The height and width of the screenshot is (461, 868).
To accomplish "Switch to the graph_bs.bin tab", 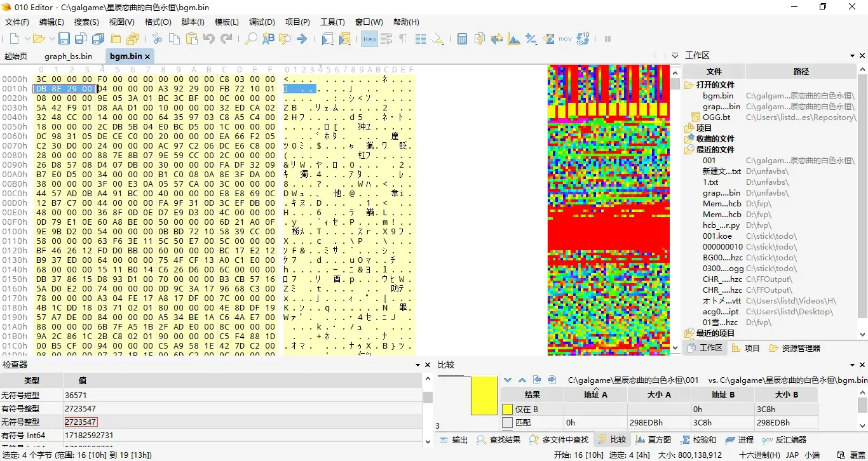I will (x=68, y=56).
